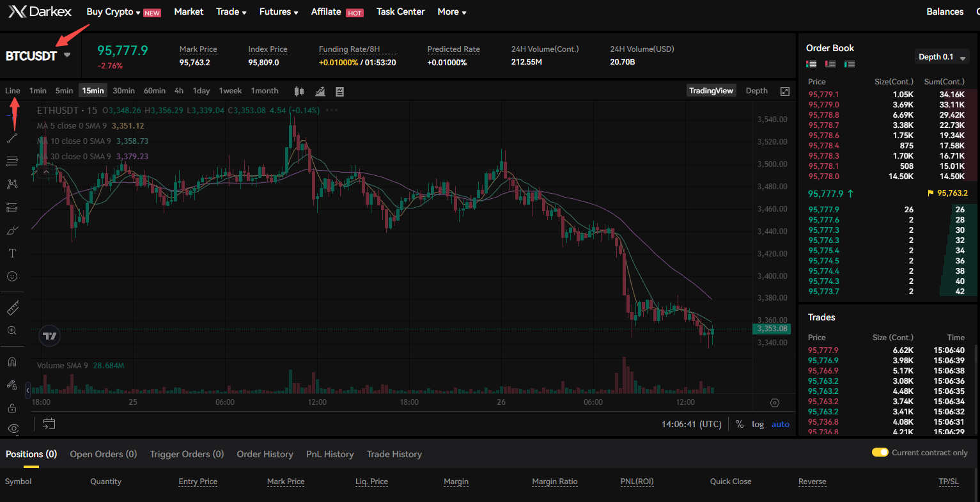Viewport: 980px width, 502px height.
Task: Click the chart template icon
Action: [340, 91]
